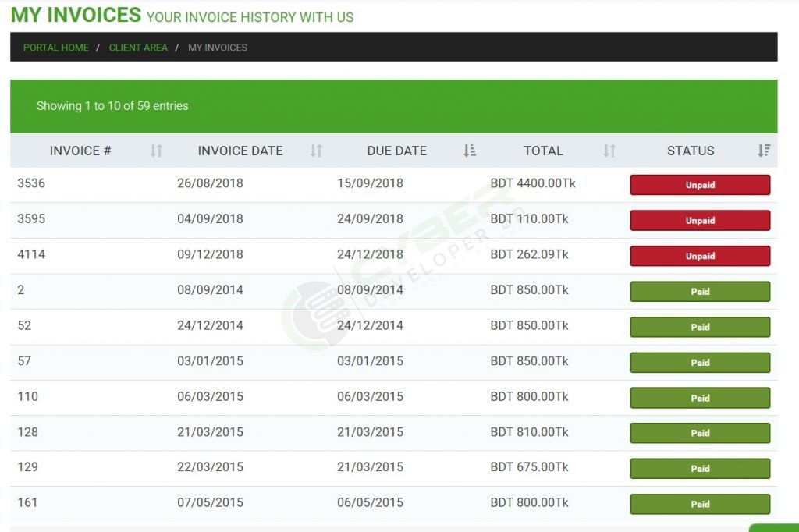Click the Unpaid badge for invoice 3536
Screen dimensions: 799x532
(x=700, y=185)
